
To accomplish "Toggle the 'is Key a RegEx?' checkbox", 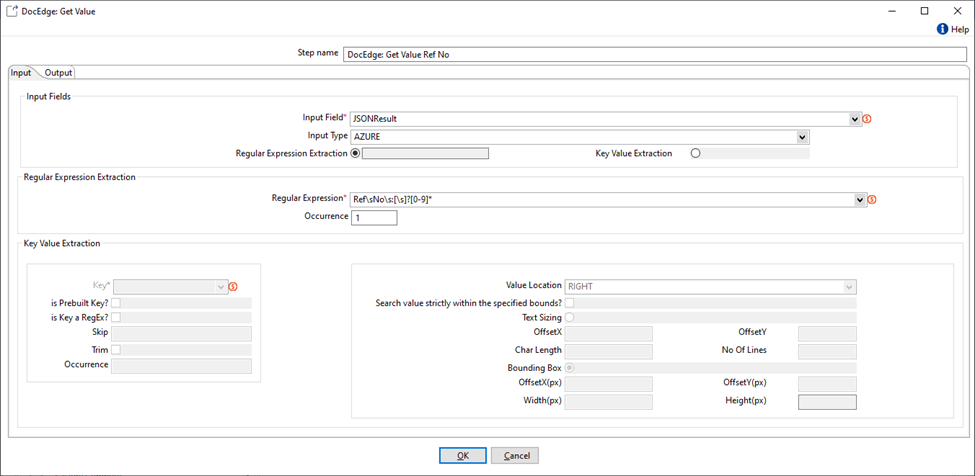I will (117, 317).
